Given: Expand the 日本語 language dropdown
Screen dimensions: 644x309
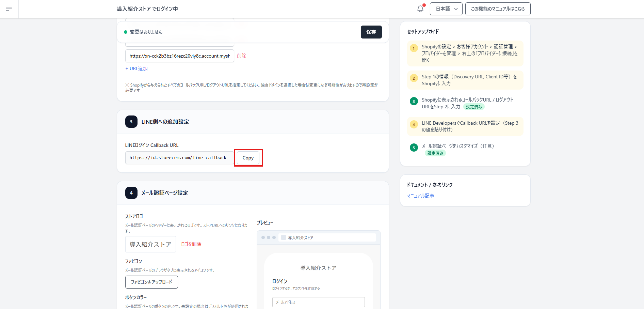Looking at the screenshot, I should [x=446, y=9].
